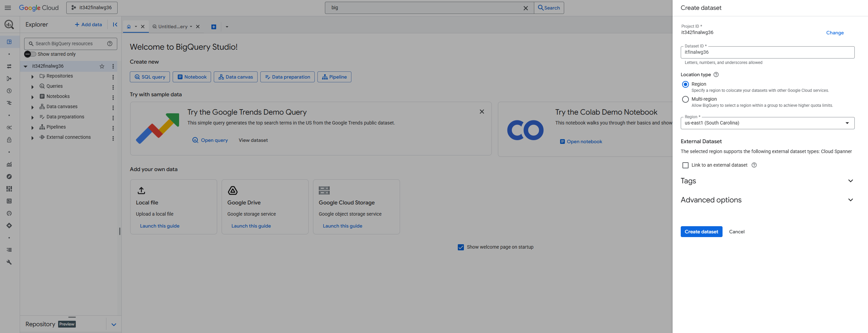This screenshot has width=868, height=333.
Task: Open more actions for Notebooks
Action: click(113, 97)
